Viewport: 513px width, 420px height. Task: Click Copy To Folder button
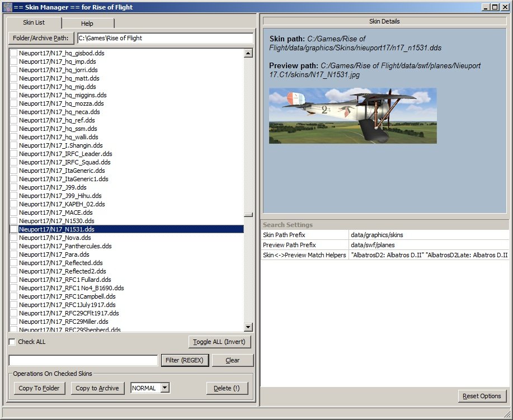point(39,388)
